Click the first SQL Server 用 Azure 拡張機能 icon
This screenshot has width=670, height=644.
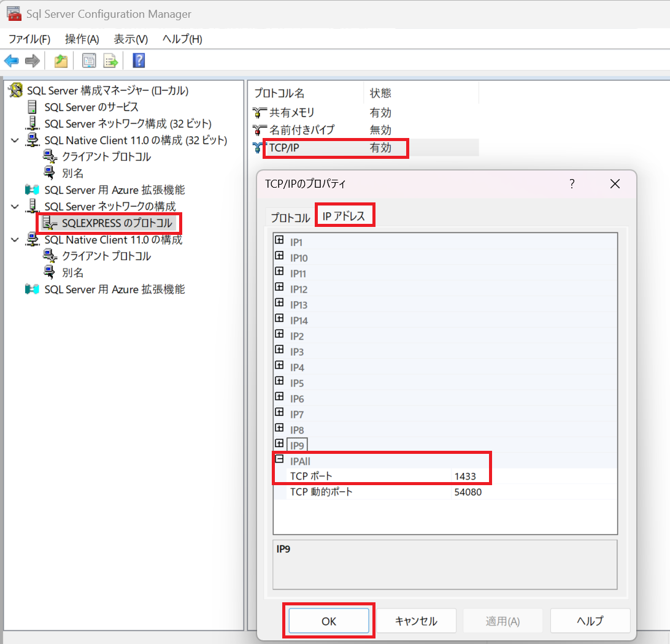(32, 190)
